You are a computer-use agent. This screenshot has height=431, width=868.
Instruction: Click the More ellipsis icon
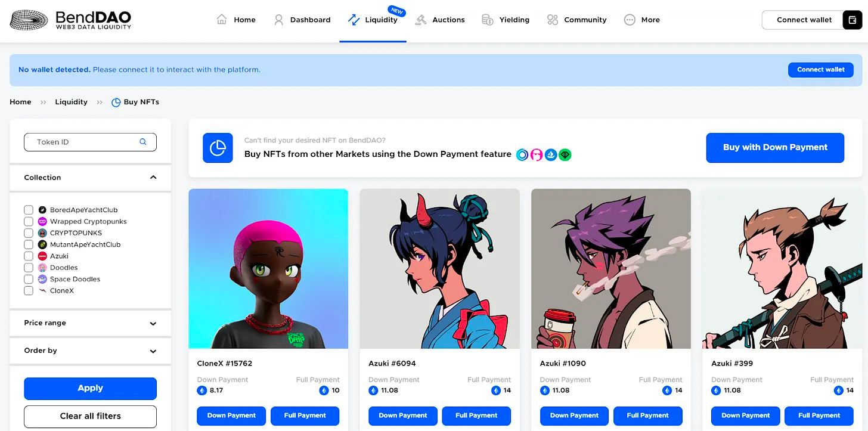coord(630,20)
